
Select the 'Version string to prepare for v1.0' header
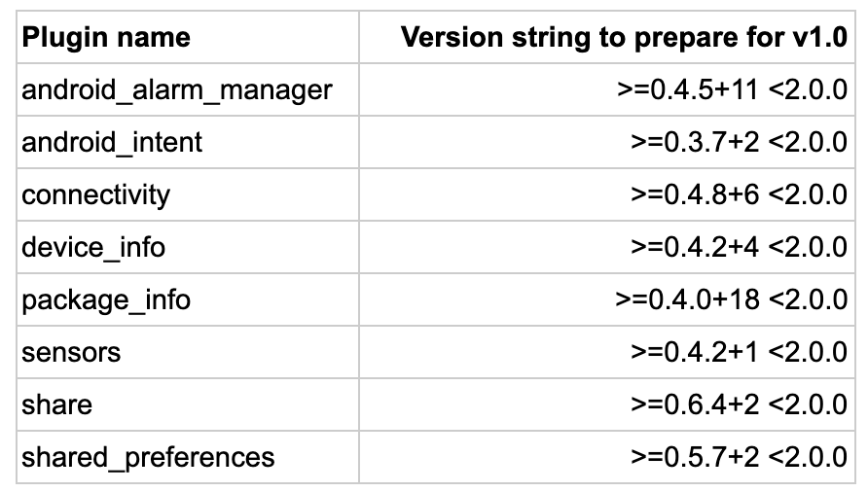click(x=607, y=37)
